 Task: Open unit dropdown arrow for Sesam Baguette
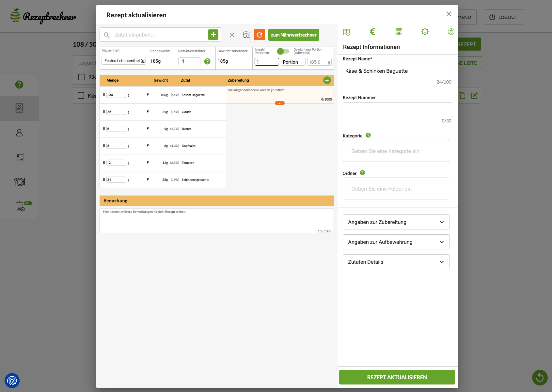(148, 95)
